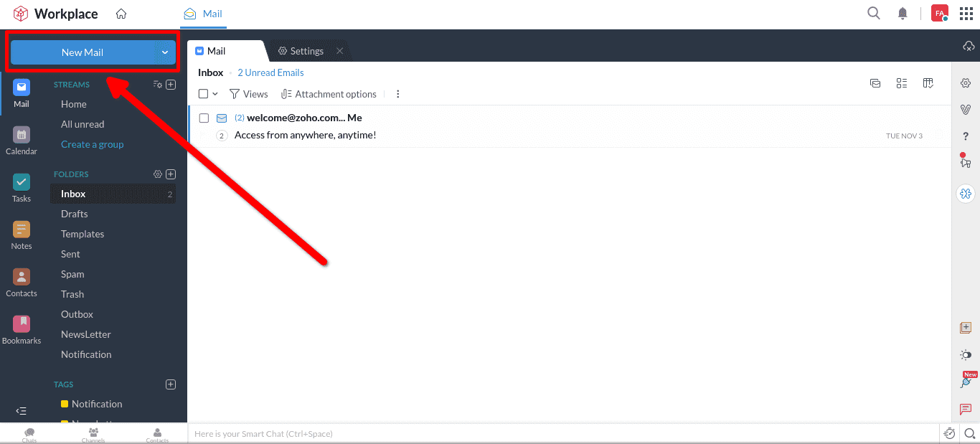Switch to list view layout icon
980x444 pixels.
coord(902,83)
